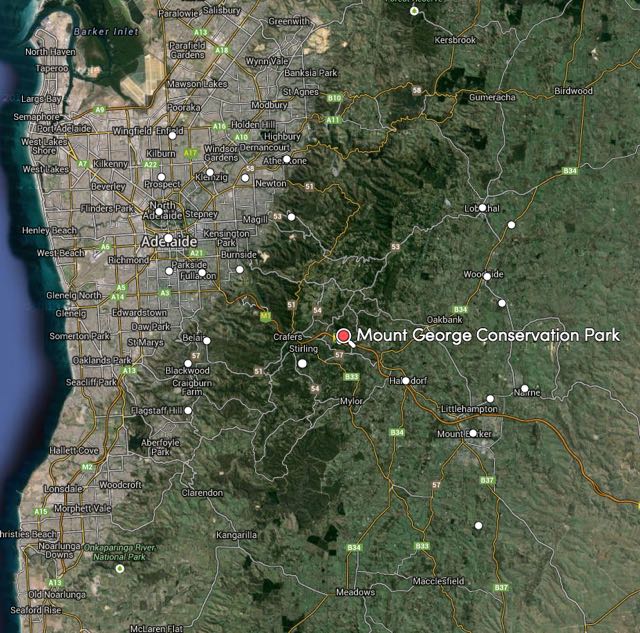Click the red Mount George Conservation Park marker
This screenshot has height=633, width=640.
343,336
